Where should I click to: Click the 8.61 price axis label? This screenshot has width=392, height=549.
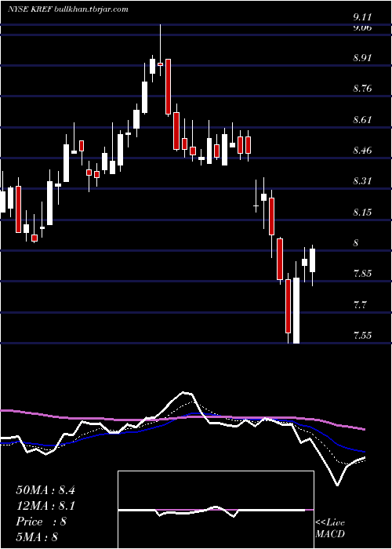click(x=362, y=120)
